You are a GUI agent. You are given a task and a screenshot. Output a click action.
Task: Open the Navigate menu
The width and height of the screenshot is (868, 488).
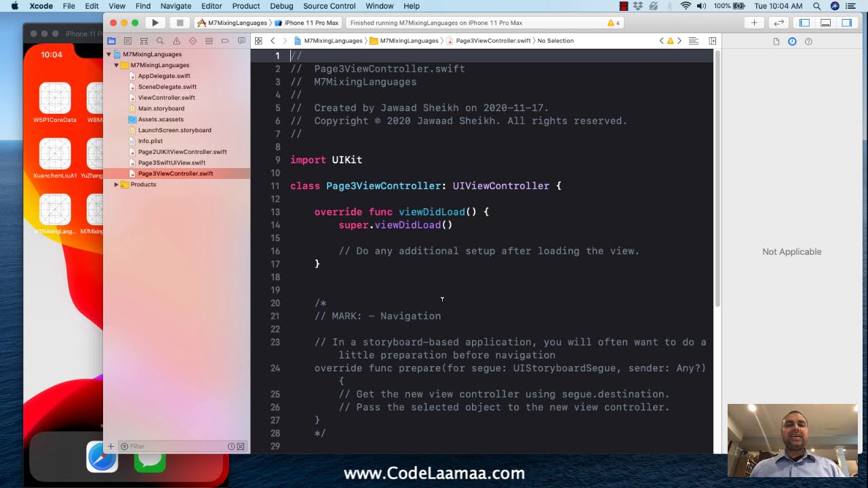click(x=176, y=6)
